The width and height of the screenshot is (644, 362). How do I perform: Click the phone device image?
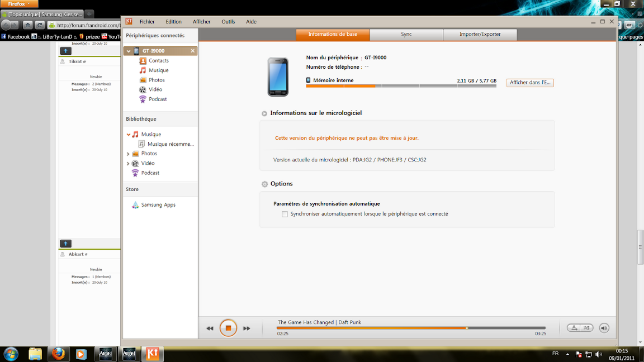[278, 77]
